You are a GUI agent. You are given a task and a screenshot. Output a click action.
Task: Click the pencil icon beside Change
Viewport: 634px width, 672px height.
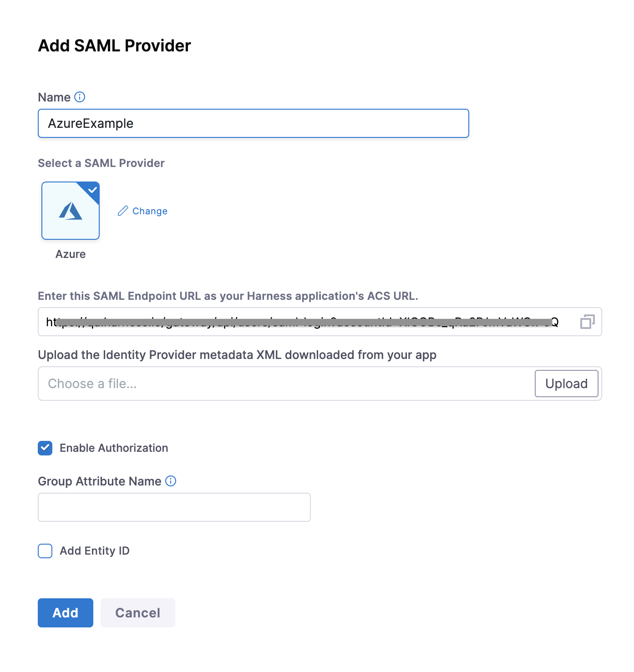(x=123, y=211)
